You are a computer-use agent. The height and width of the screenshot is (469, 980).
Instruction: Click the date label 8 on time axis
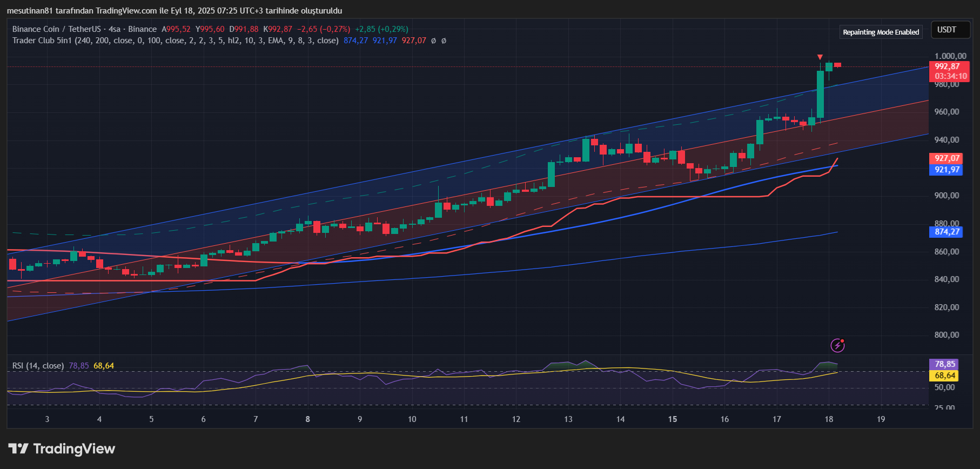click(307, 419)
